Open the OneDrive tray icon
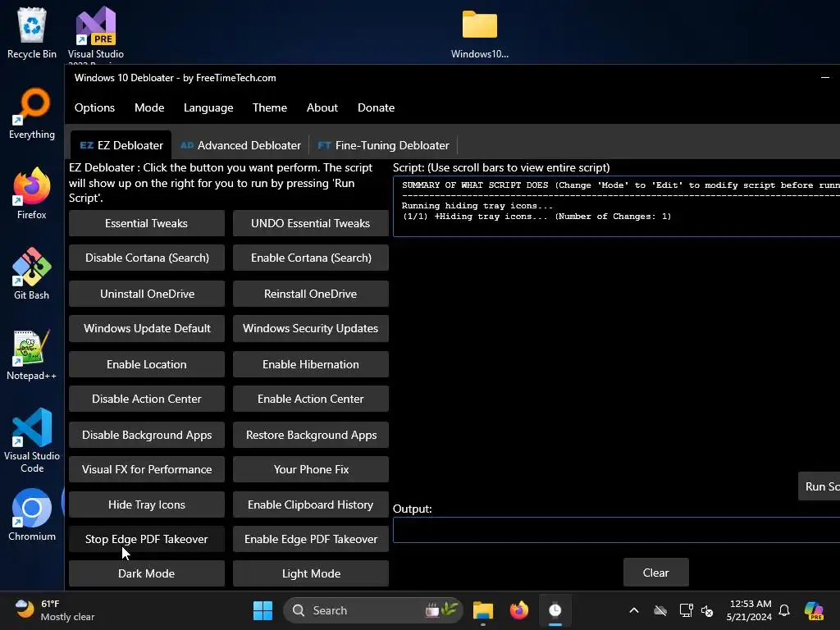Viewport: 840px width, 630px height. click(x=660, y=610)
